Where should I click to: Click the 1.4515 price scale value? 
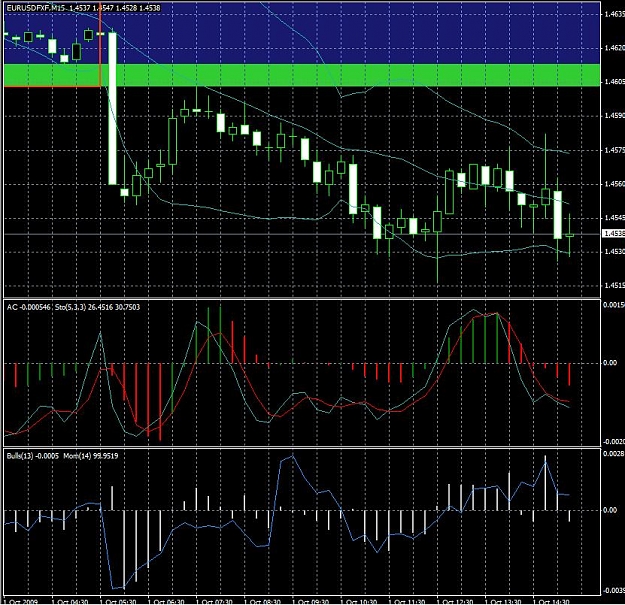(x=614, y=286)
